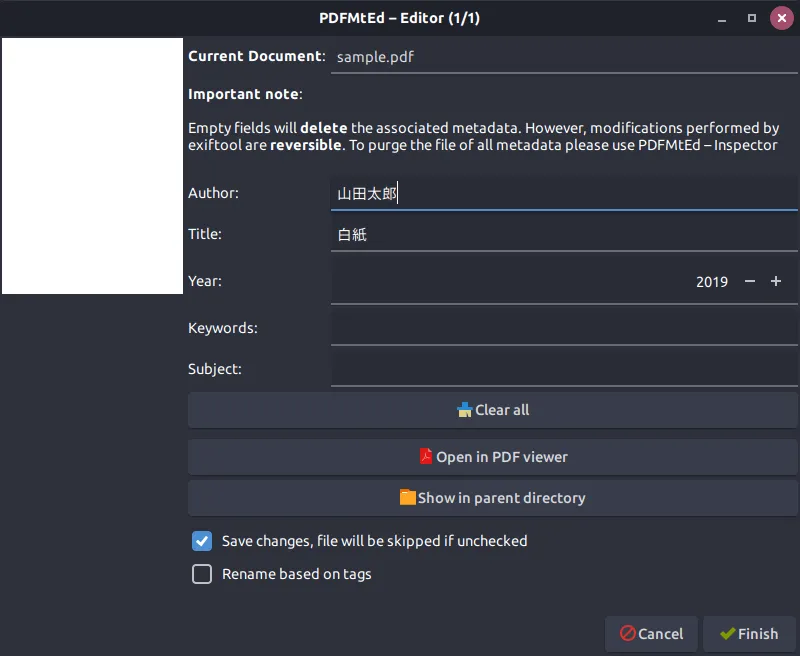Enable Rename based on tags

pos(202,574)
